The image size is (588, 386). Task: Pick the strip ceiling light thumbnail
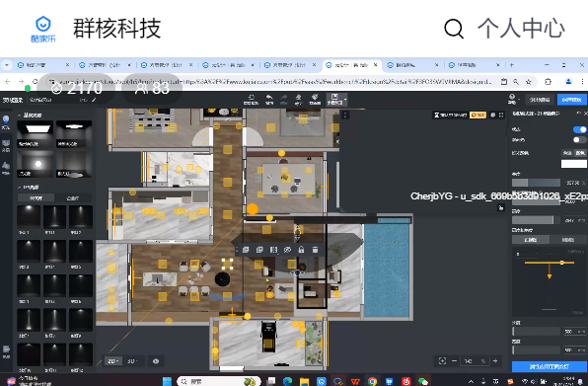(74, 134)
